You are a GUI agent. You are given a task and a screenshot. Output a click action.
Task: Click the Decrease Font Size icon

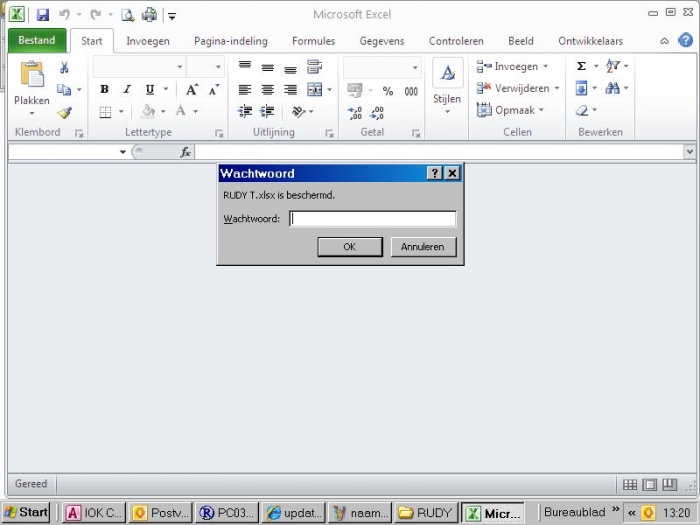click(x=214, y=90)
